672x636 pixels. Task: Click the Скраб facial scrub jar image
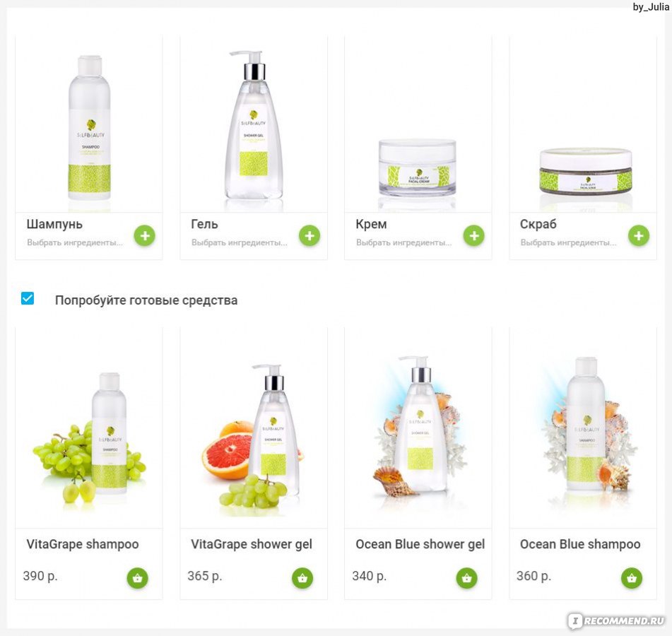coord(586,172)
